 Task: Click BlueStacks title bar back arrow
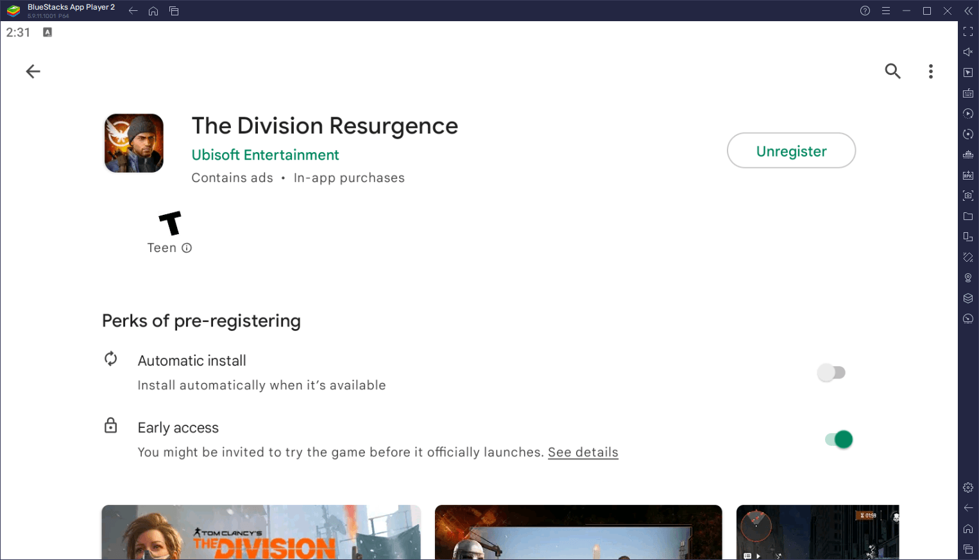[133, 11]
